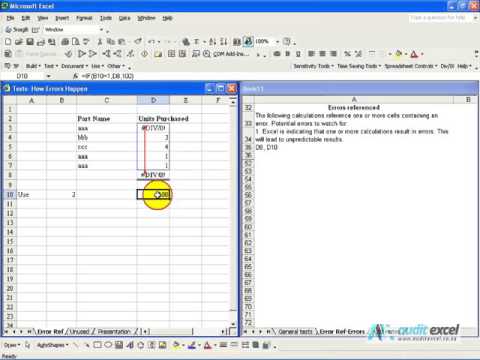Expand the Zoom 100% dropdown
Image resolution: width=480 pixels, height=360 pixels.
[277, 42]
